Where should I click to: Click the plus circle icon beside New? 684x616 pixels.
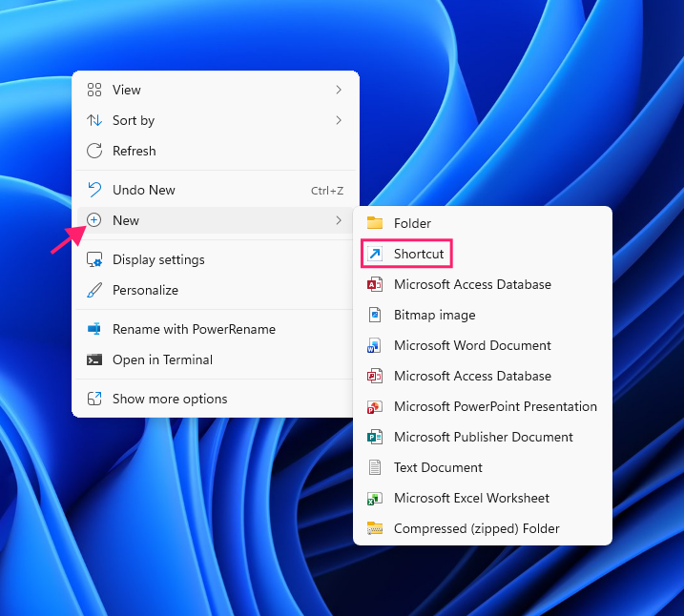(93, 220)
